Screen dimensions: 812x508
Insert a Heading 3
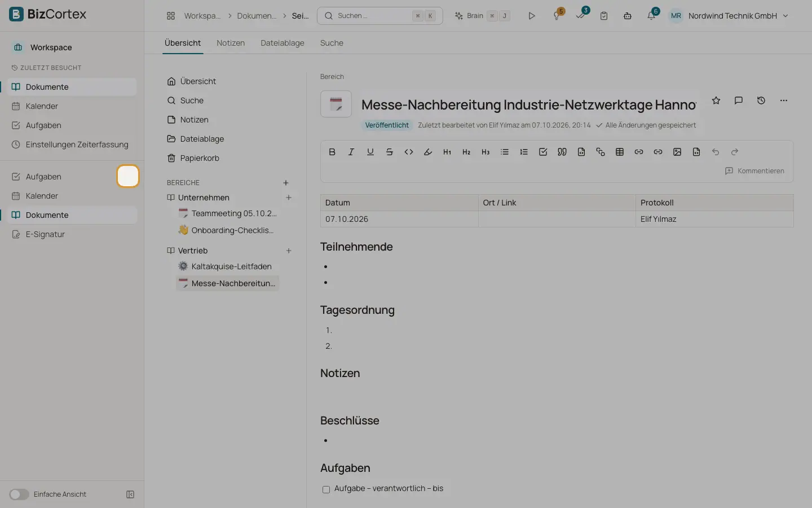(486, 152)
